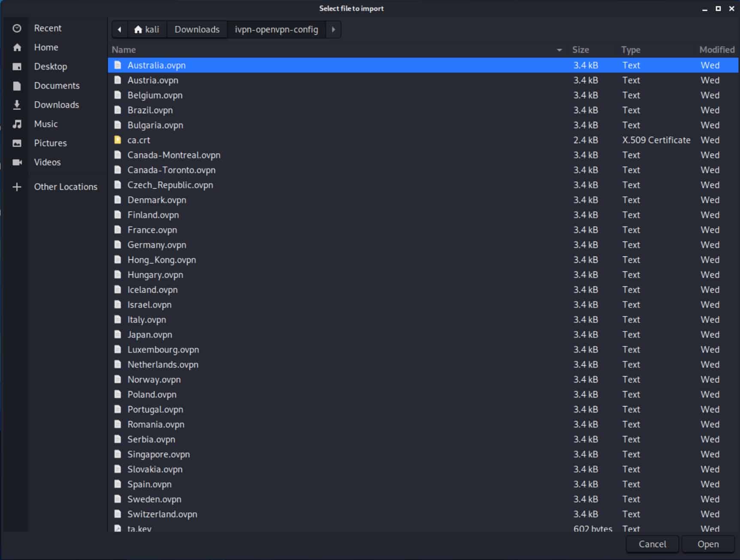
Task: Click the file icon beside Bulgaria.ovpn
Action: point(117,125)
